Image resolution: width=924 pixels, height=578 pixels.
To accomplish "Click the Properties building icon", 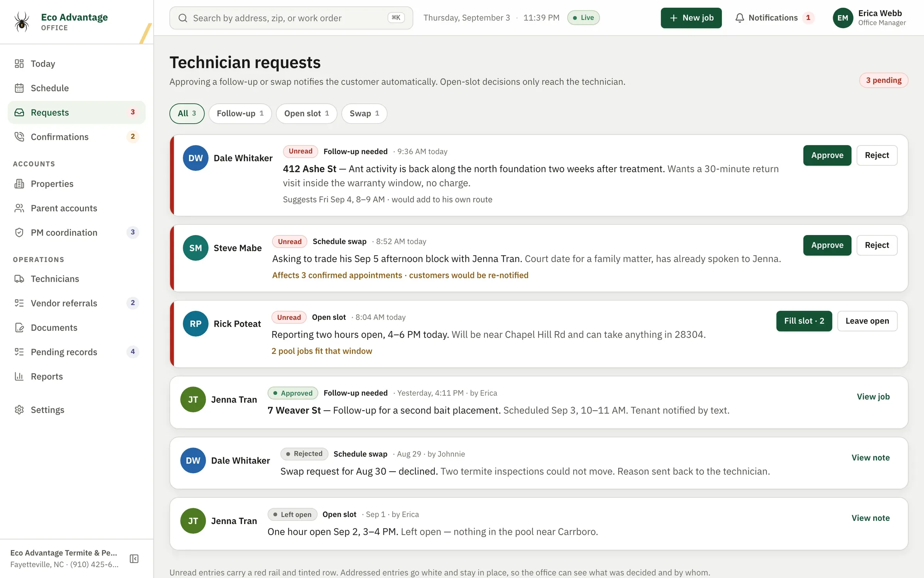I will 19,184.
